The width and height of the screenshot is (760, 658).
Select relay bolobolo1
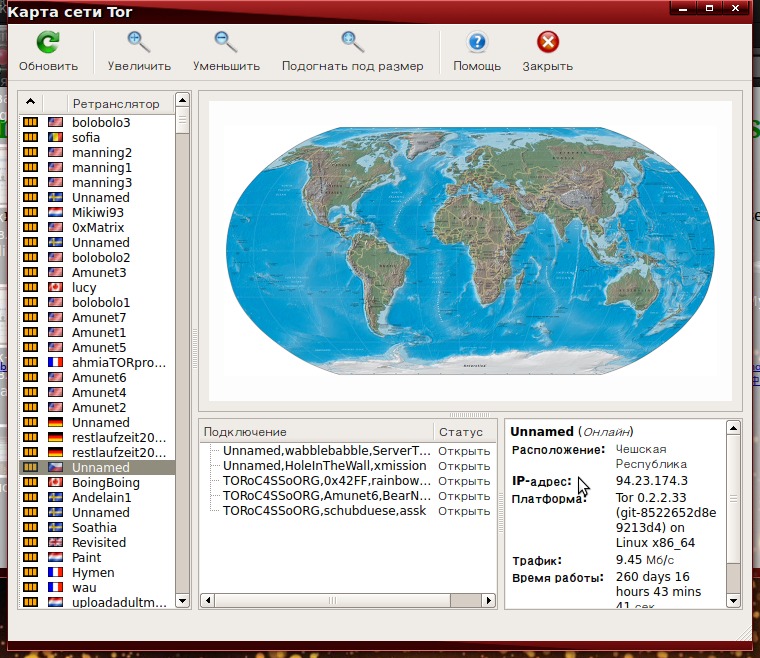[x=97, y=302]
